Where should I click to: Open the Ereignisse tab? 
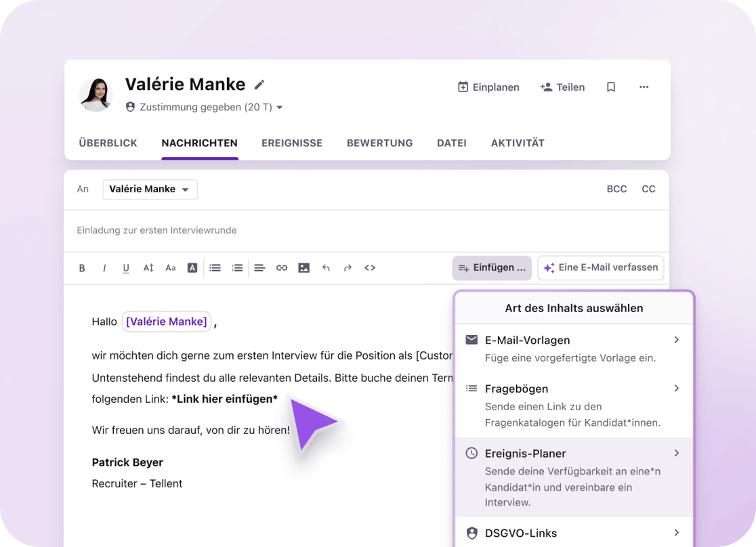point(292,143)
